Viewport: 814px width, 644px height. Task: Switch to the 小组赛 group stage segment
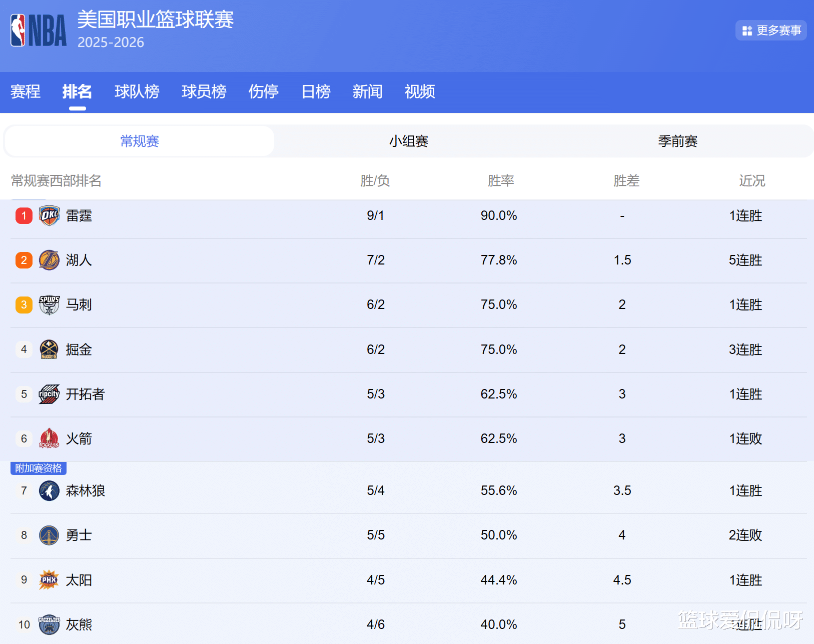[409, 141]
